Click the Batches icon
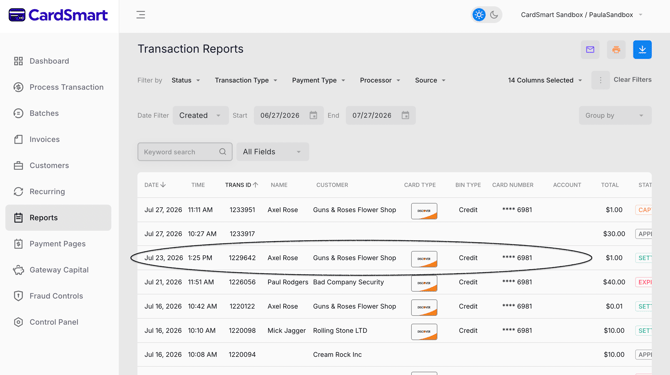Image resolution: width=670 pixels, height=375 pixels. click(18, 113)
